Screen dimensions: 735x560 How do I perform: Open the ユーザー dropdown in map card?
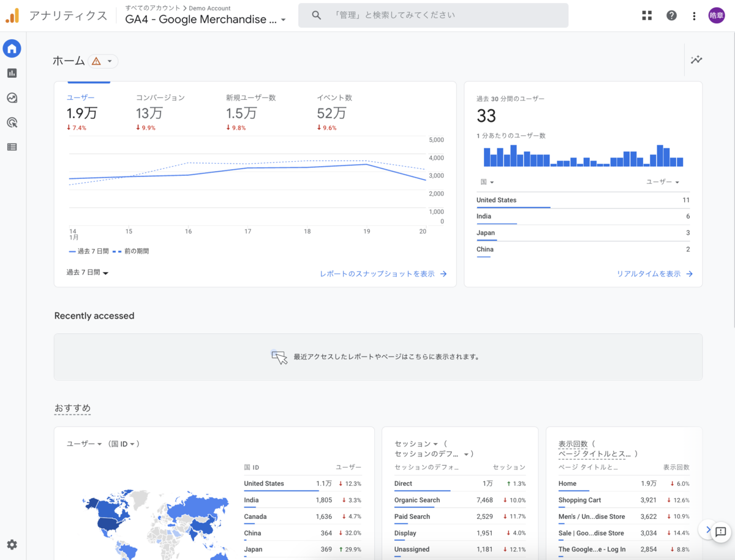point(84,444)
